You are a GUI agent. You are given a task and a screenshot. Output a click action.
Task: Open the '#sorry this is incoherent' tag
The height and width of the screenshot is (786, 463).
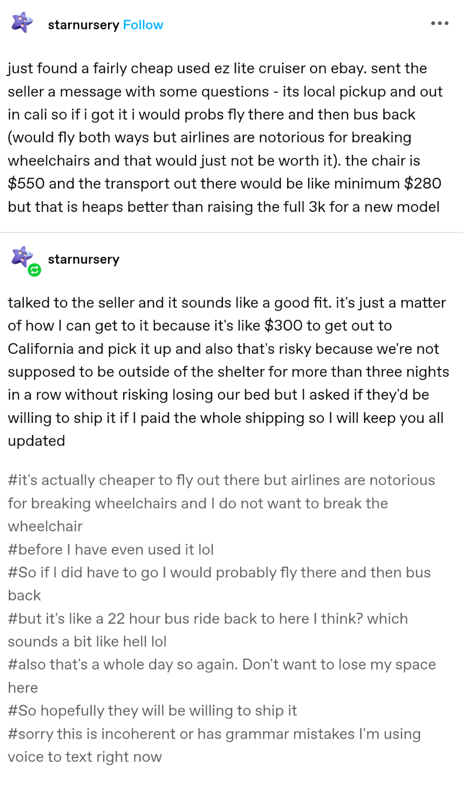214,745
